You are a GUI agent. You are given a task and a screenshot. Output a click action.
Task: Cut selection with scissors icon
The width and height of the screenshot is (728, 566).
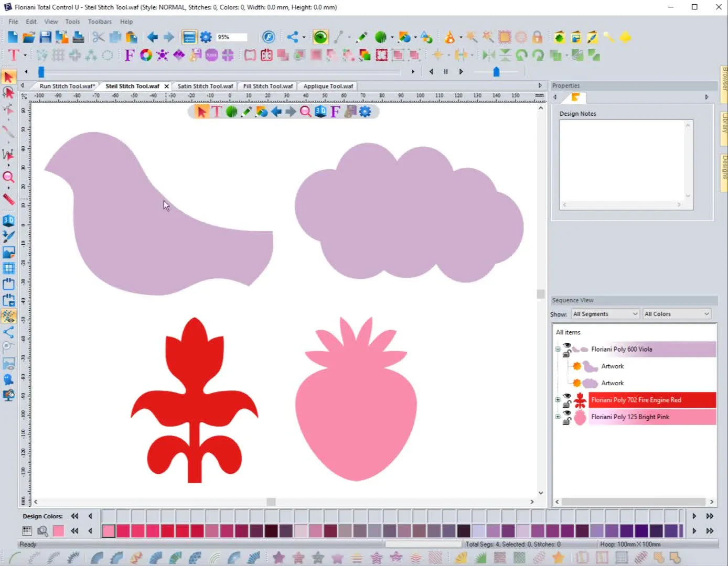coord(98,37)
